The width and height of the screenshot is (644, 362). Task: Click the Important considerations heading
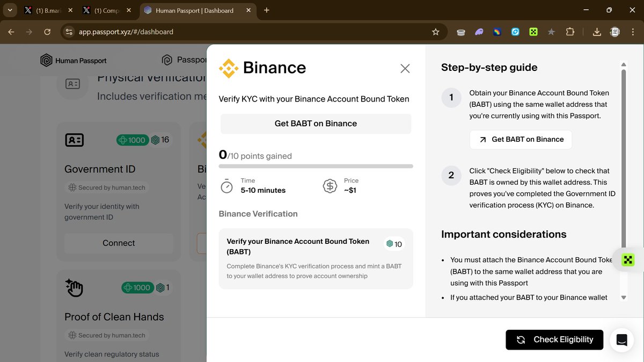[x=503, y=235]
